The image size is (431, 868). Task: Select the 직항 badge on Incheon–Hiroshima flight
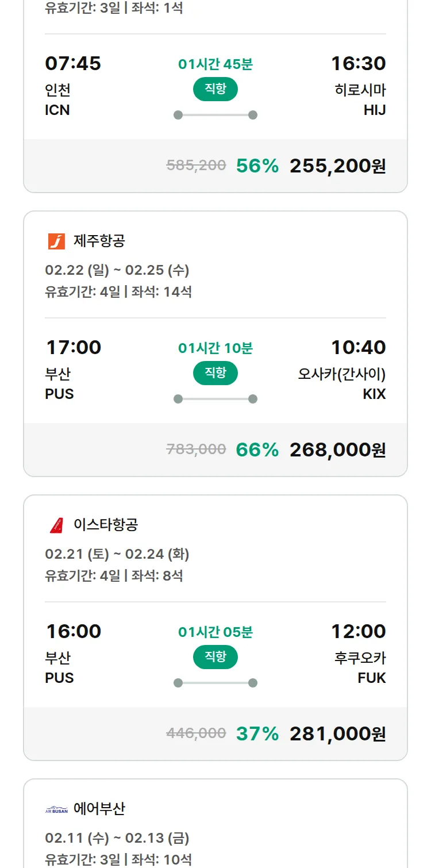215,89
